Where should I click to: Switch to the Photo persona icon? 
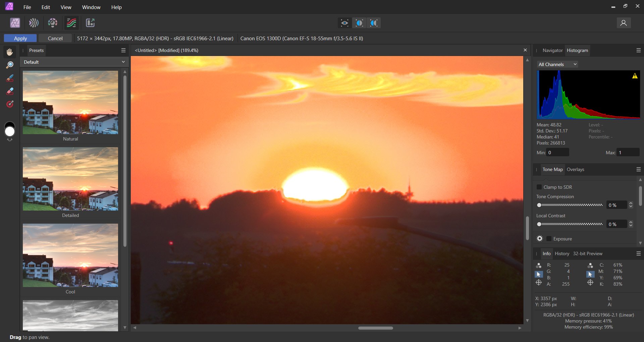15,23
